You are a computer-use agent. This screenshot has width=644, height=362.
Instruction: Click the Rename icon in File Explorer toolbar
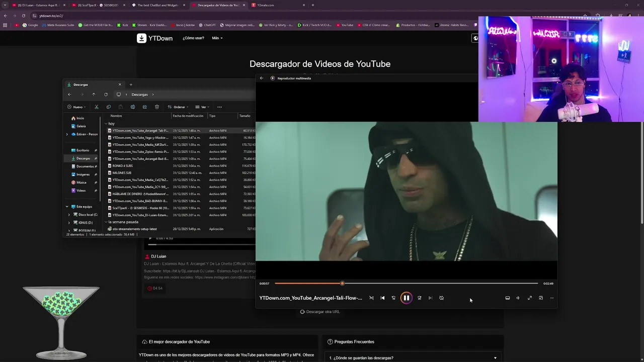coord(132,107)
